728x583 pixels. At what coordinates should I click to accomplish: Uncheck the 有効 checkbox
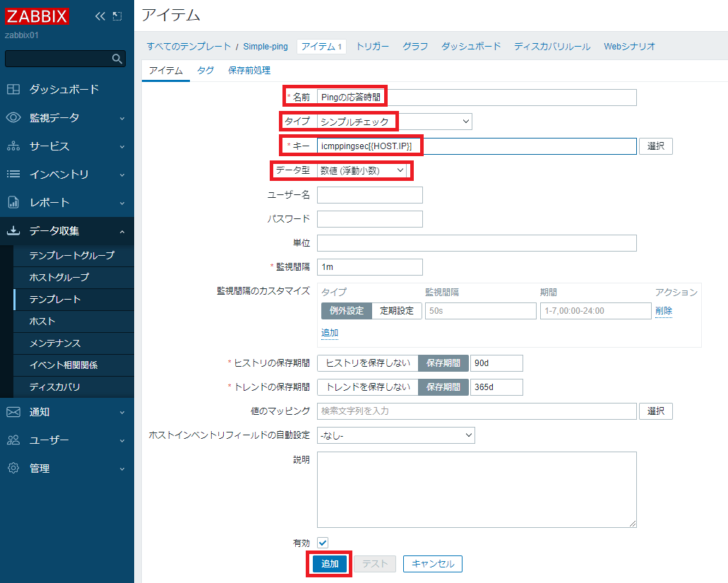323,542
